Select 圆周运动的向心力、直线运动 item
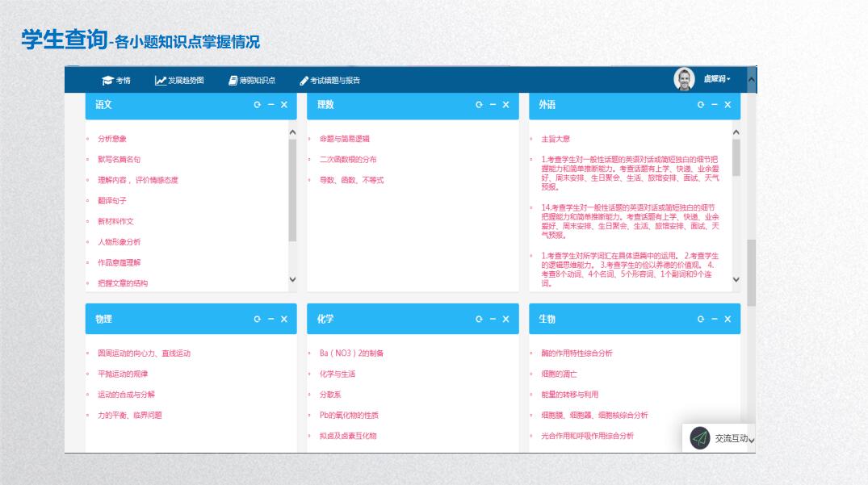 (x=145, y=353)
